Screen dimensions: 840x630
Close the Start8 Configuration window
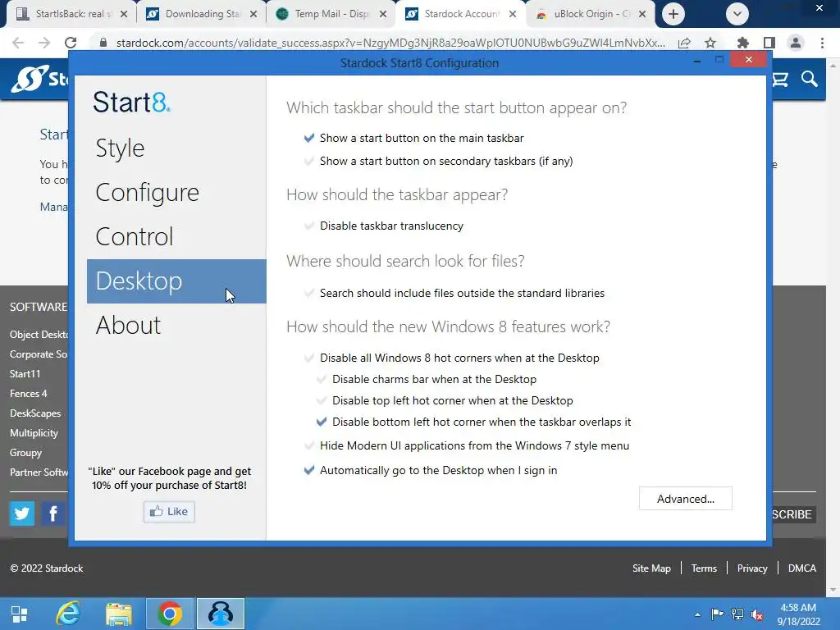(x=748, y=59)
